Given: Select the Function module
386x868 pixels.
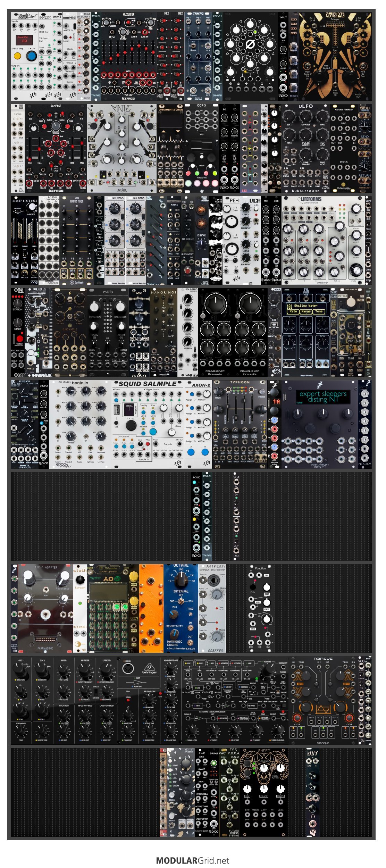Looking at the screenshot, I should click(x=261, y=609).
